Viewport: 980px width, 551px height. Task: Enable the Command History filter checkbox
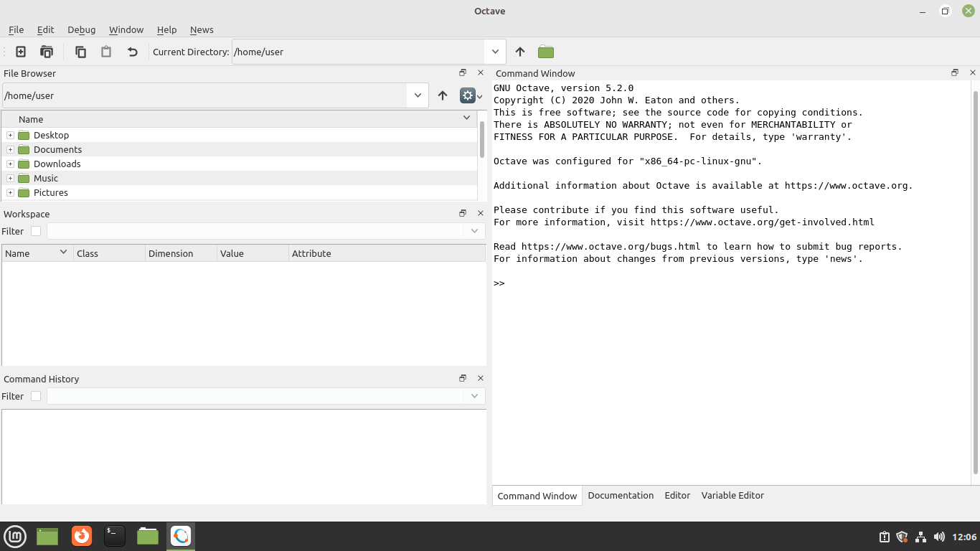tap(36, 396)
